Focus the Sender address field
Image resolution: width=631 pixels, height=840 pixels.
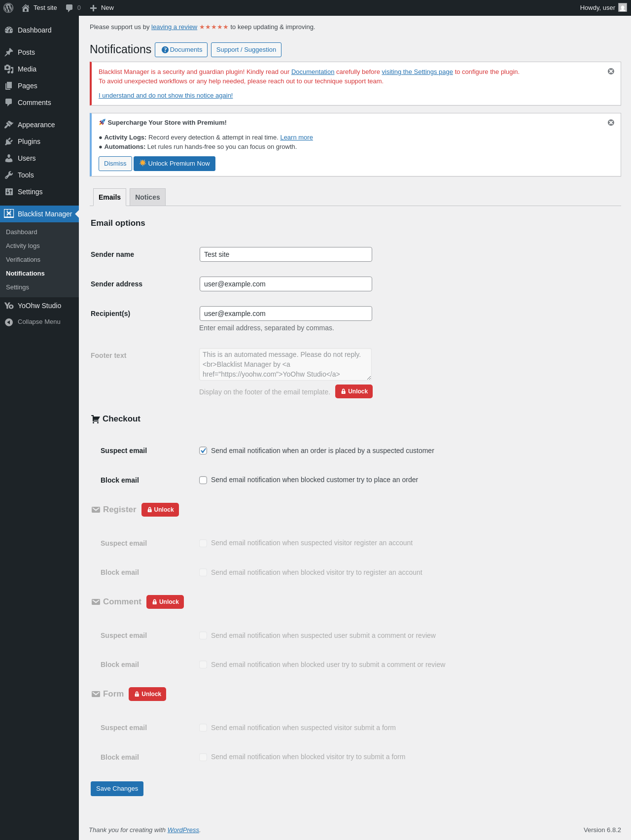[285, 284]
